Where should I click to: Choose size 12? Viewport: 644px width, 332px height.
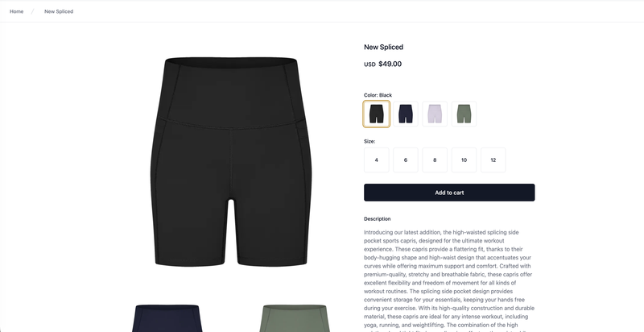(493, 160)
